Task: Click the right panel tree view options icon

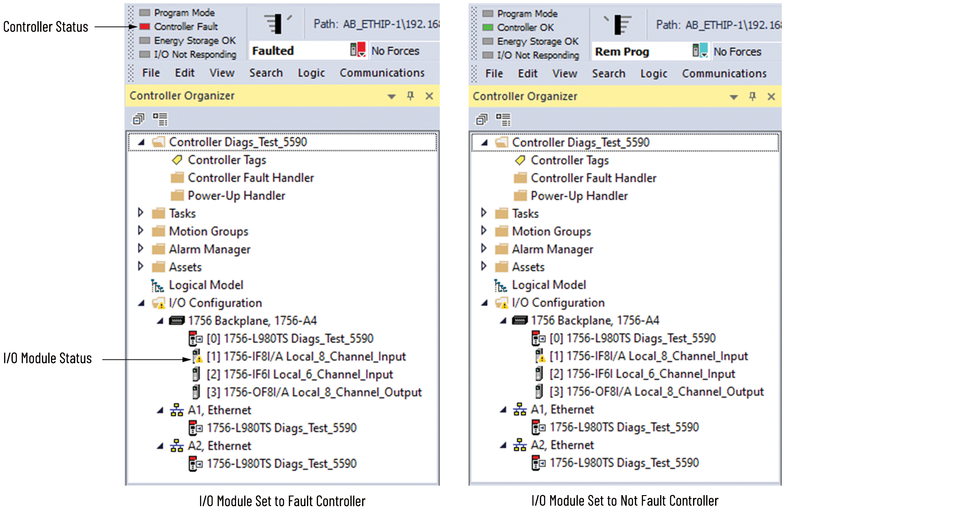Action: [503, 119]
